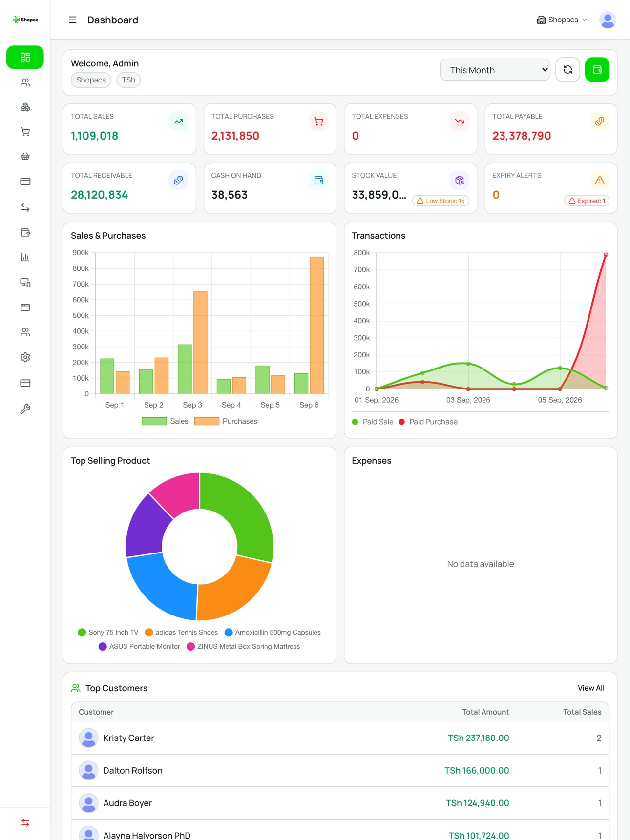Screen dimensions: 630x840
Task: Click the TSh 237,180.00 amount
Action: tap(479, 738)
